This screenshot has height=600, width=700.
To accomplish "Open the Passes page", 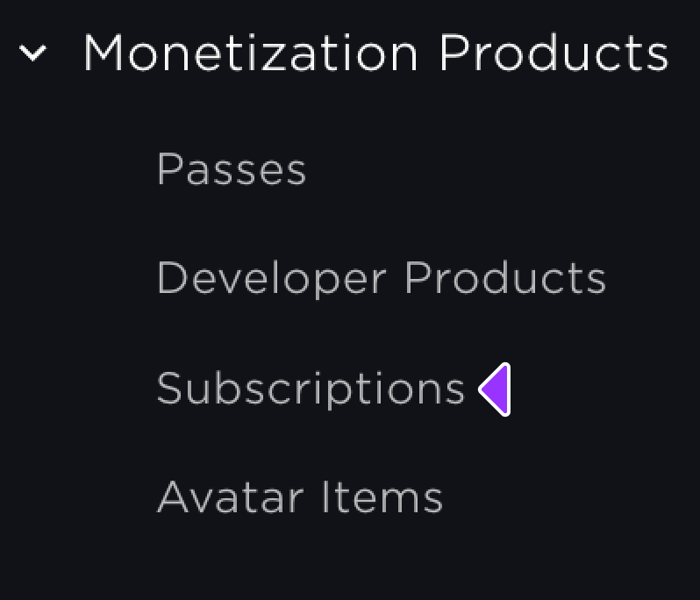I will (232, 169).
